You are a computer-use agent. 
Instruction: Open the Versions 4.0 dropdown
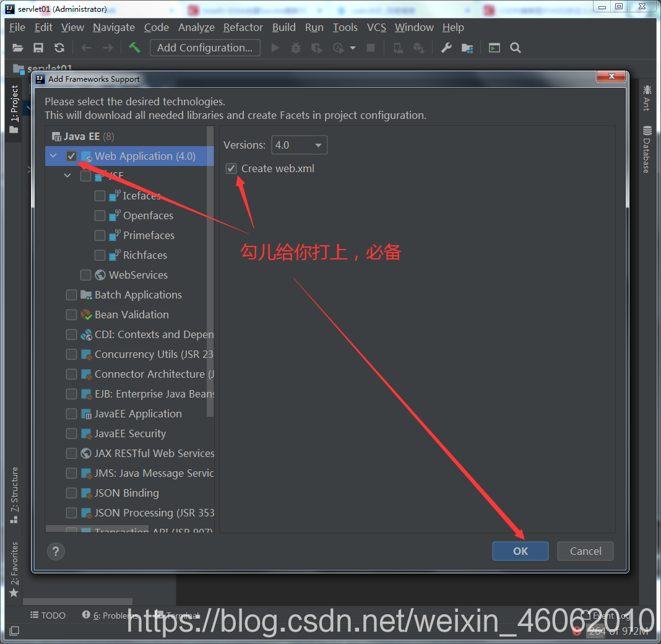[300, 145]
